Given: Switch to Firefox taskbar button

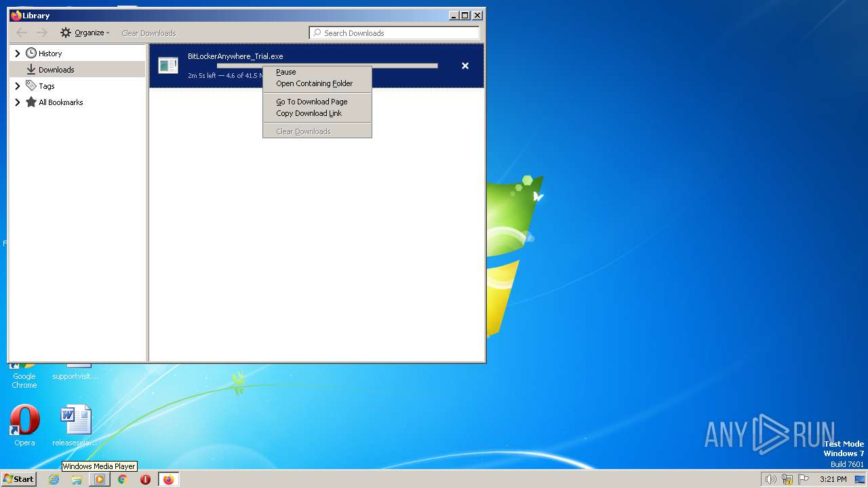Looking at the screenshot, I should tap(168, 479).
